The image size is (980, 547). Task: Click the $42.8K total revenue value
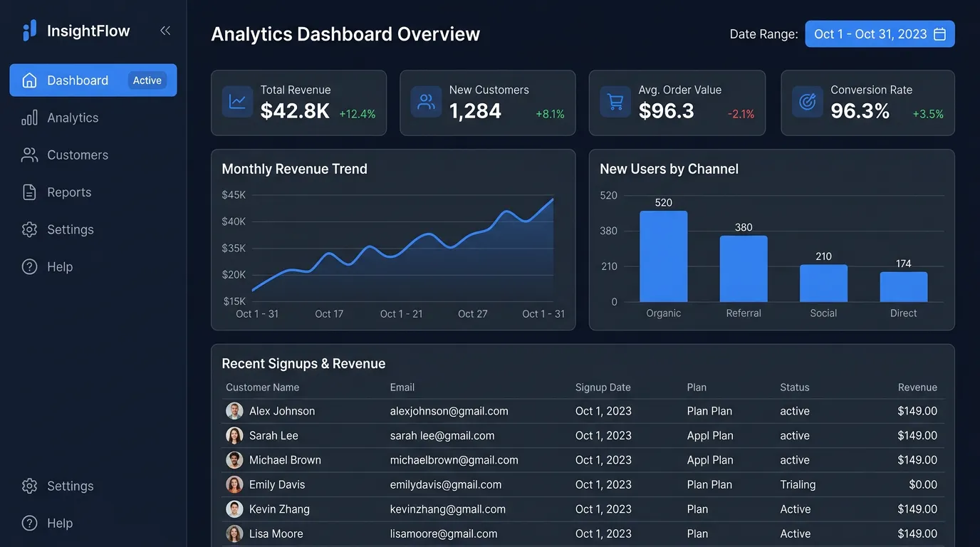coord(295,110)
